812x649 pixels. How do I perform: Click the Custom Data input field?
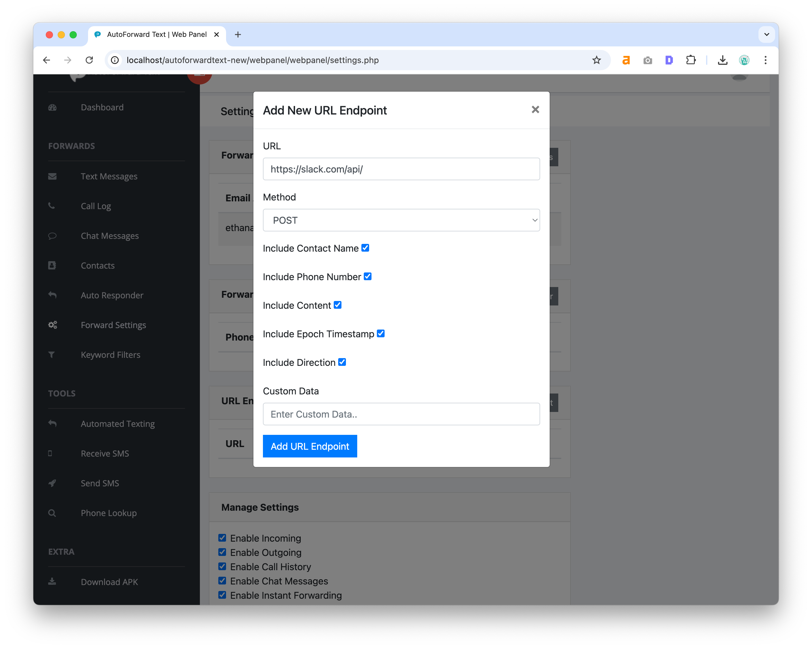coord(401,414)
